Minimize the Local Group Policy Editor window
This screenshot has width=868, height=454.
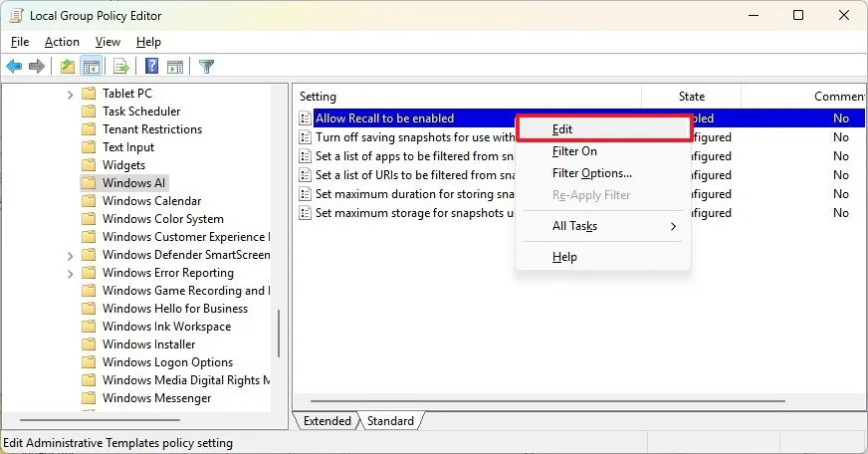click(x=754, y=15)
